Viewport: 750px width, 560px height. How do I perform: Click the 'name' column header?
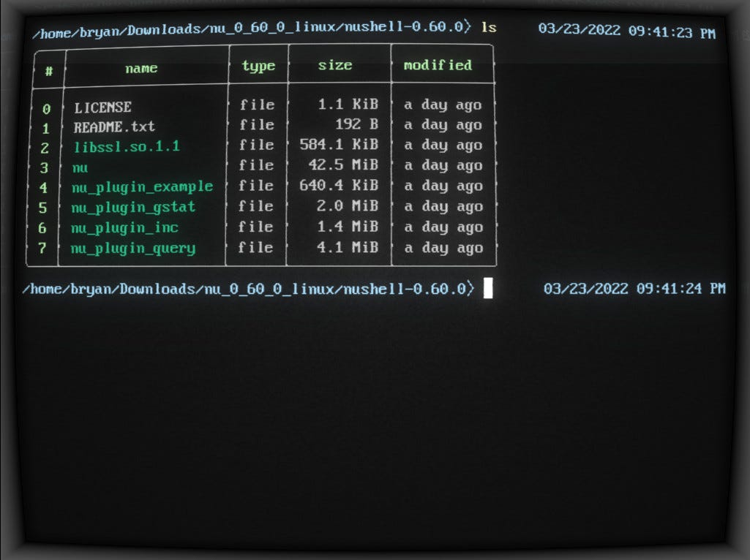coord(141,69)
